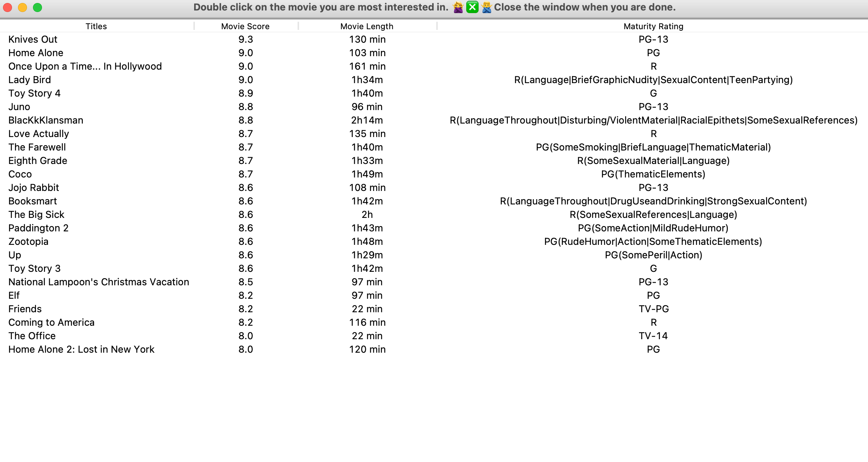Image resolution: width=868 pixels, height=462 pixels.
Task: Click the TV-PG rating for Friends
Action: [x=654, y=309]
